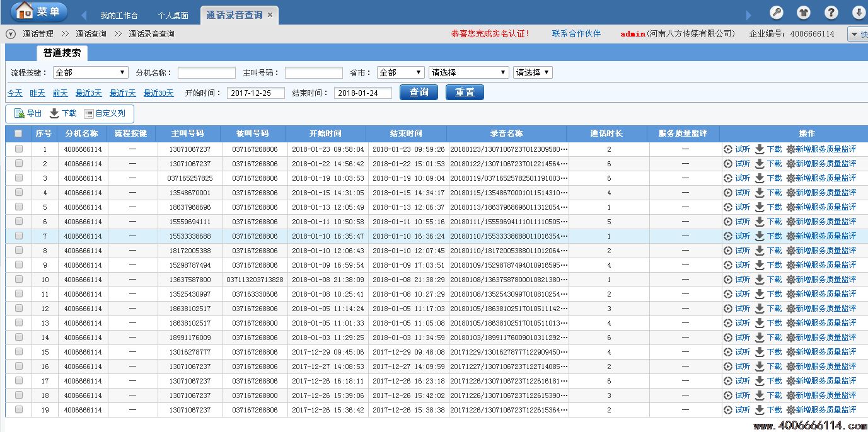Screen dimensions: 868x432
Task: Open the skin theme shirt icon
Action: (x=804, y=13)
